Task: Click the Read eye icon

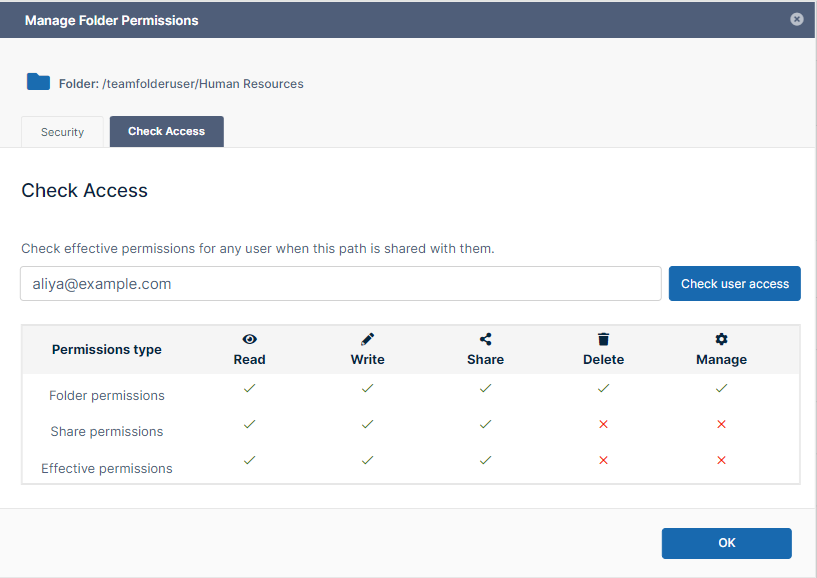Action: 249,340
